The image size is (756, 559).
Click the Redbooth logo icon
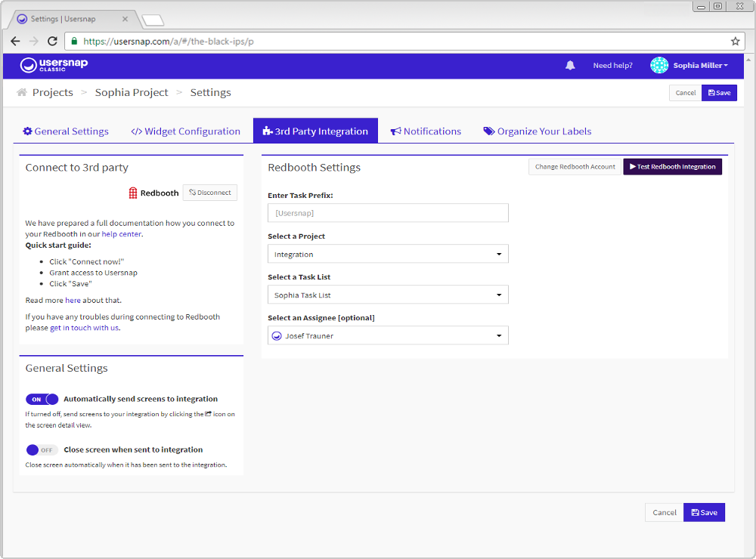[133, 193]
